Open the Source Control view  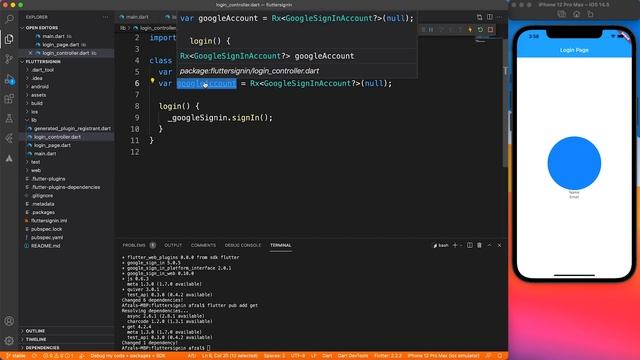(x=9, y=59)
